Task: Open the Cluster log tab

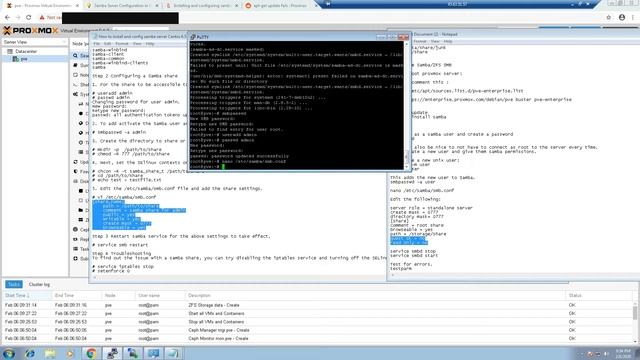Action: pyautogui.click(x=39, y=284)
